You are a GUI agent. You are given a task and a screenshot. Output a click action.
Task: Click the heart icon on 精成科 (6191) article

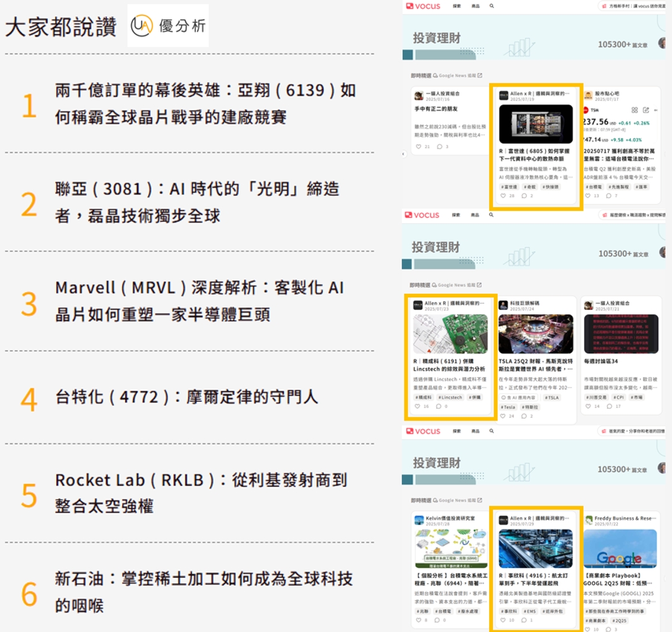[418, 406]
